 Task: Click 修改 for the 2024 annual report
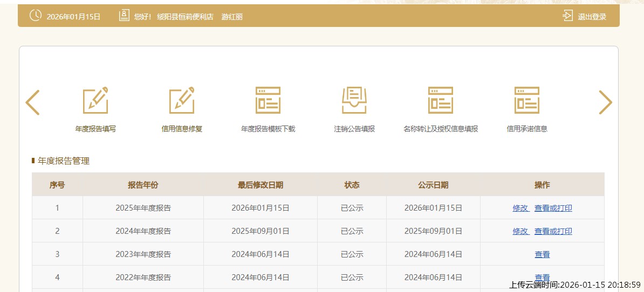point(520,231)
